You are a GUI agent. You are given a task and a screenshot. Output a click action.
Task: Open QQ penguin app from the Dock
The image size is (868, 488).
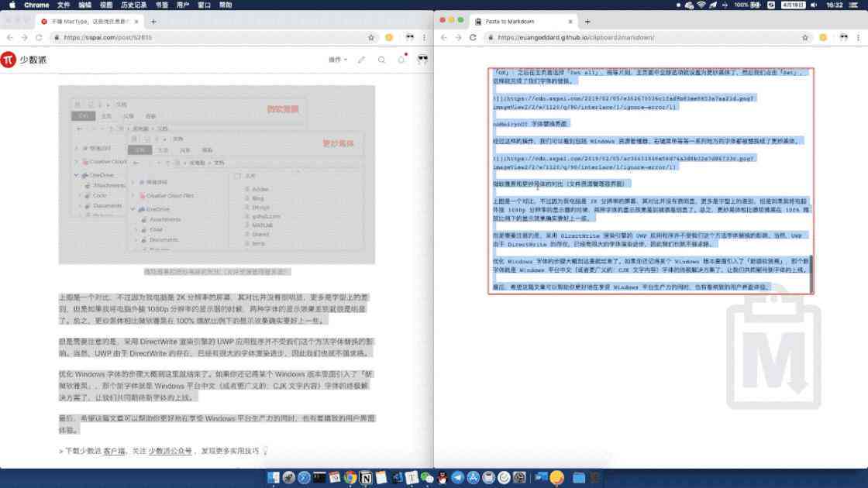(442, 477)
